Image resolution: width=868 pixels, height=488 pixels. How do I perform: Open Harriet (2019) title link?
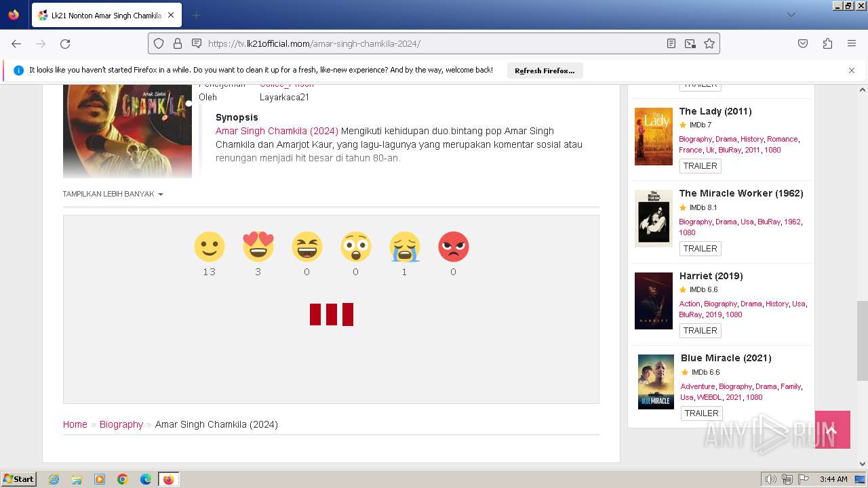tap(711, 276)
